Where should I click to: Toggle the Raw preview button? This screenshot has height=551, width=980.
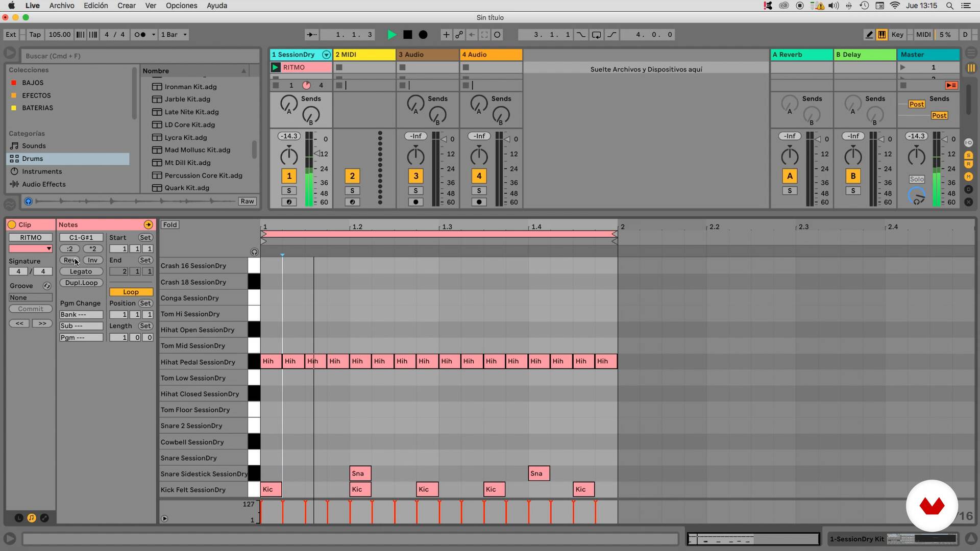pyautogui.click(x=247, y=202)
